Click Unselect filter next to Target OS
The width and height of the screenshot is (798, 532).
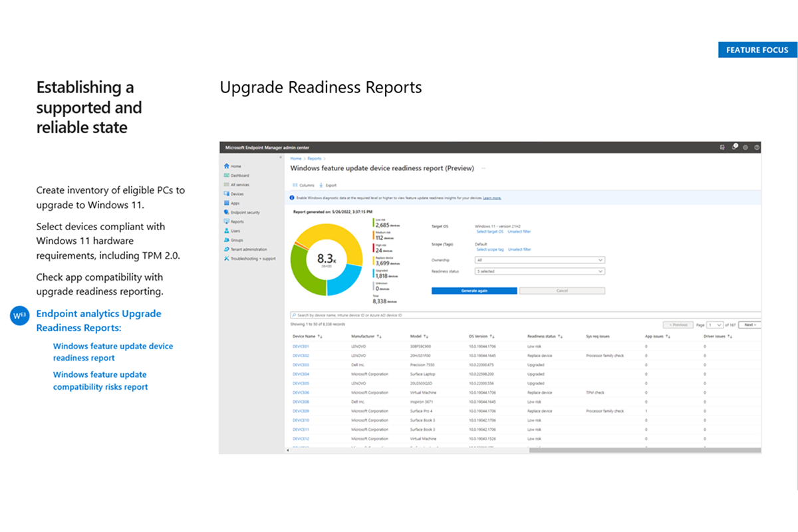519,231
